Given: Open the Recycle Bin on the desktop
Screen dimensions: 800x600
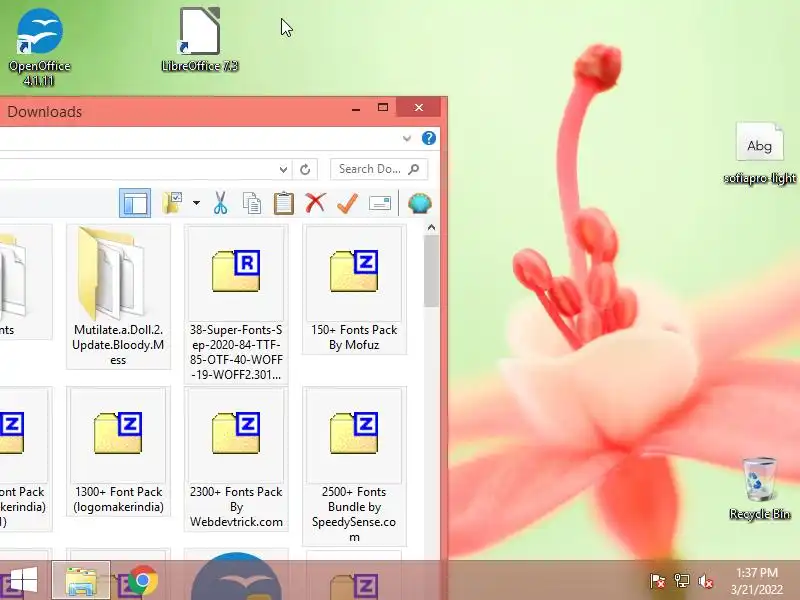Looking at the screenshot, I should (x=760, y=489).
